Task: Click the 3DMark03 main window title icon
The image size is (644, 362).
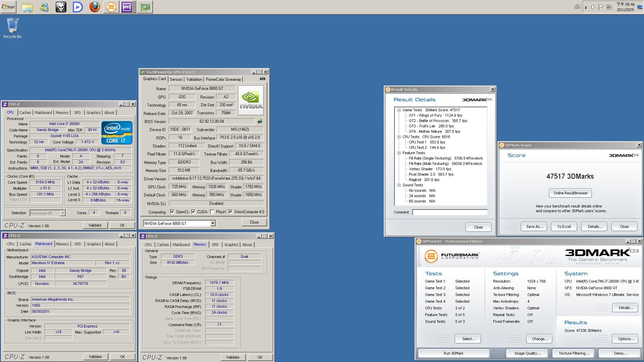Action: click(419, 241)
